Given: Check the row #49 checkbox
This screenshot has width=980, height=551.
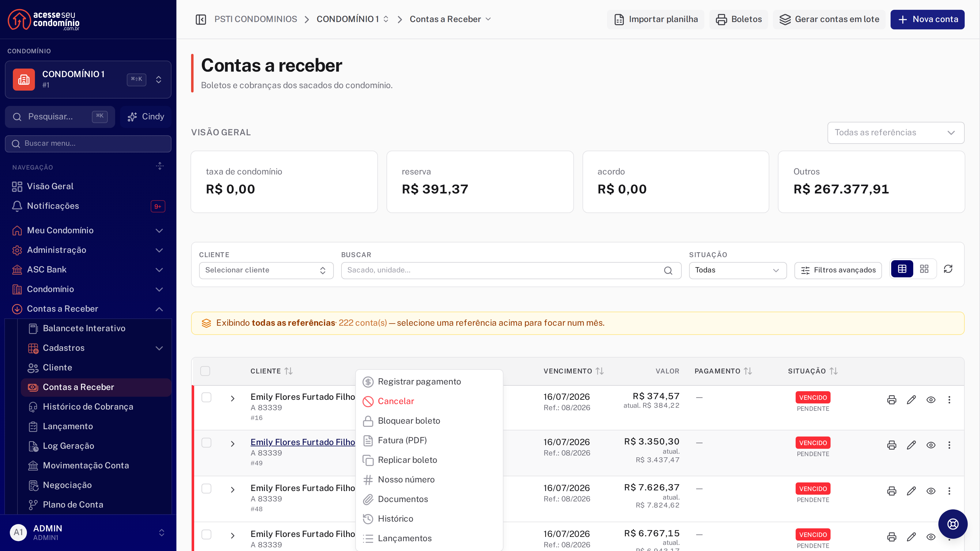Looking at the screenshot, I should point(206,443).
